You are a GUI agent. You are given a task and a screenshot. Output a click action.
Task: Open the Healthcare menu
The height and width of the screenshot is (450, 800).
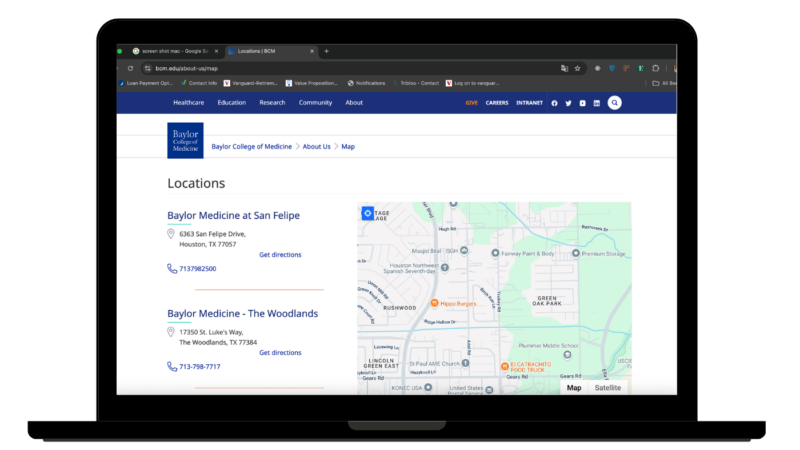tap(189, 103)
